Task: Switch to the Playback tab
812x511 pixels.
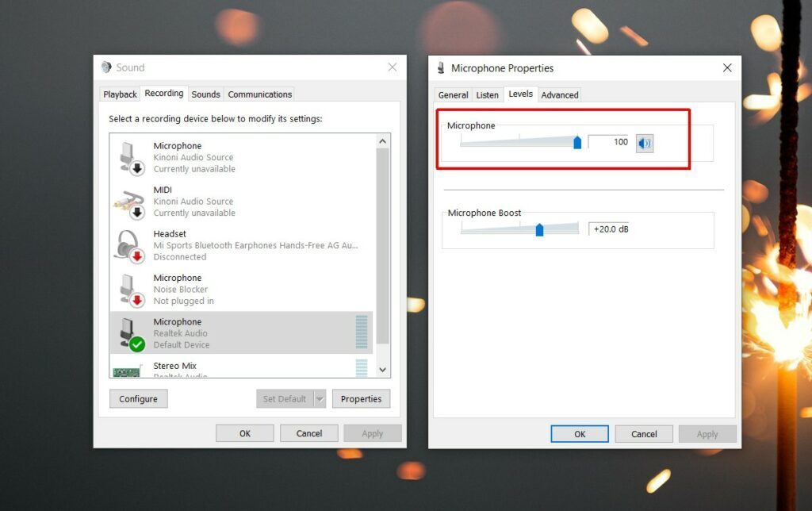Action: 120,94
